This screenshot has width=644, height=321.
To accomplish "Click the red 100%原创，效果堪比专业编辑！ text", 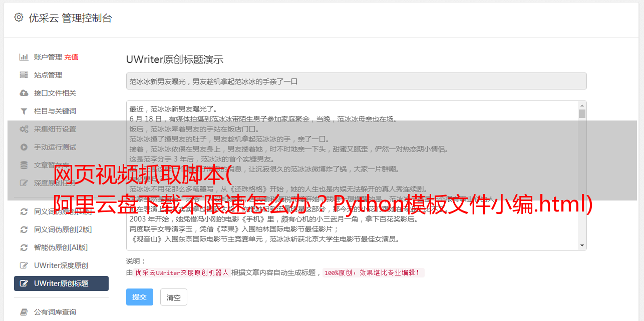I will coord(373,273).
